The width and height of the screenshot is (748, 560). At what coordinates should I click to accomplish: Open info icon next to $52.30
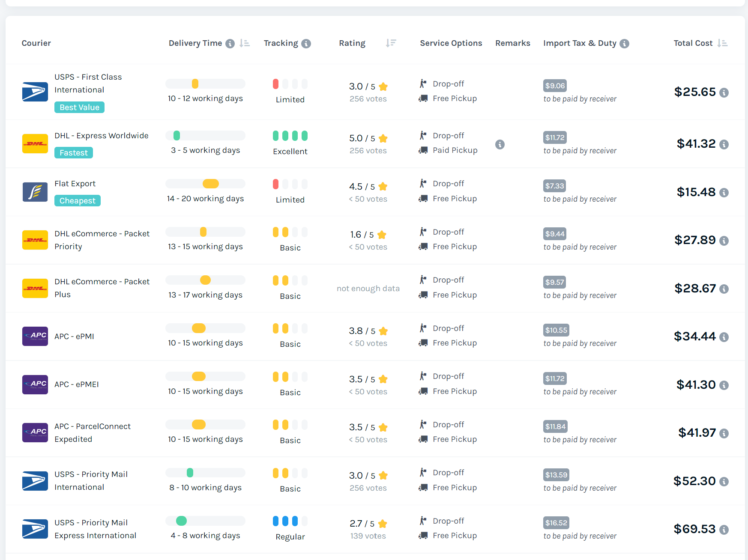coord(724,482)
